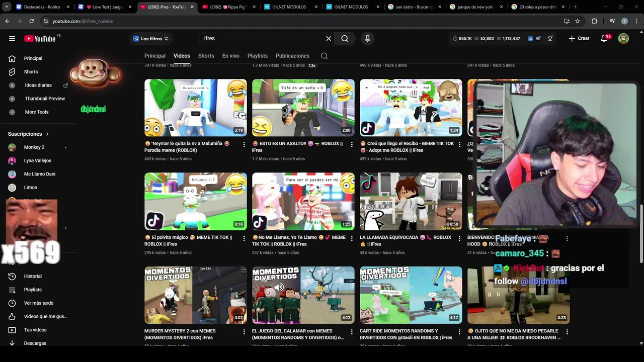Close the parque de new york tab
The height and width of the screenshot is (362, 644).
[501, 7]
